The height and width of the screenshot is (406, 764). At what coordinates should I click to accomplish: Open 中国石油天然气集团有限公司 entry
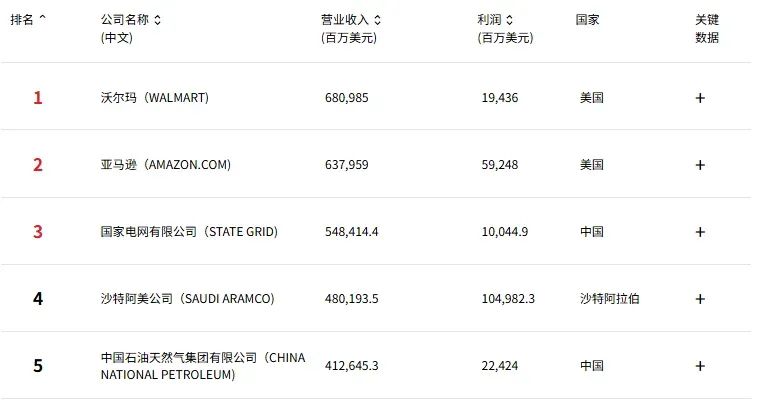click(203, 366)
